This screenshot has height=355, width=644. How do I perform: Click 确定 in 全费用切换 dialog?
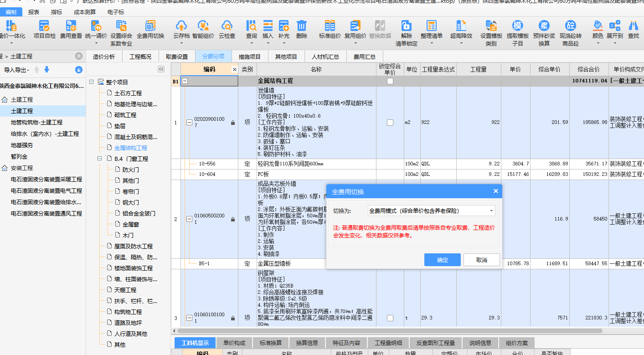click(443, 260)
